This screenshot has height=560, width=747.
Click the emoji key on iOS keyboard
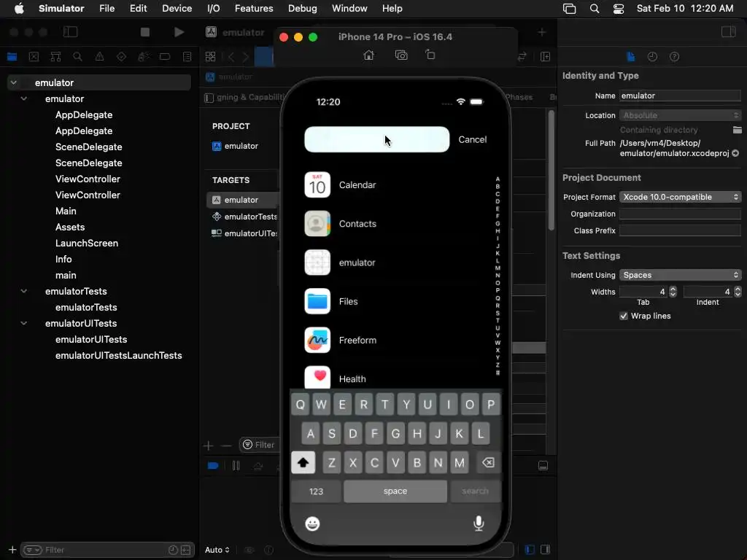pos(312,524)
